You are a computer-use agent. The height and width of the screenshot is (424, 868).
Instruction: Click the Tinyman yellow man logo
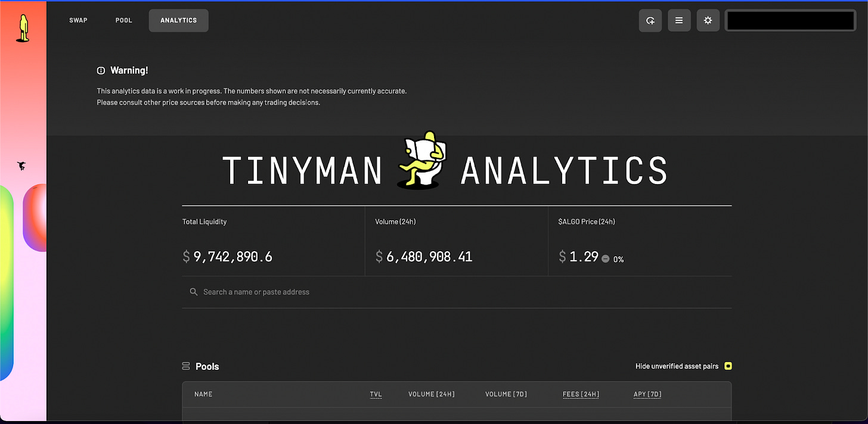point(23,28)
